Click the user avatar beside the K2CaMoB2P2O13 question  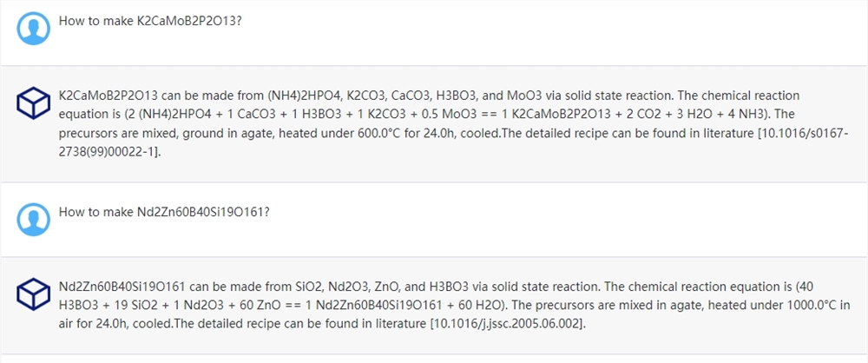click(x=34, y=30)
